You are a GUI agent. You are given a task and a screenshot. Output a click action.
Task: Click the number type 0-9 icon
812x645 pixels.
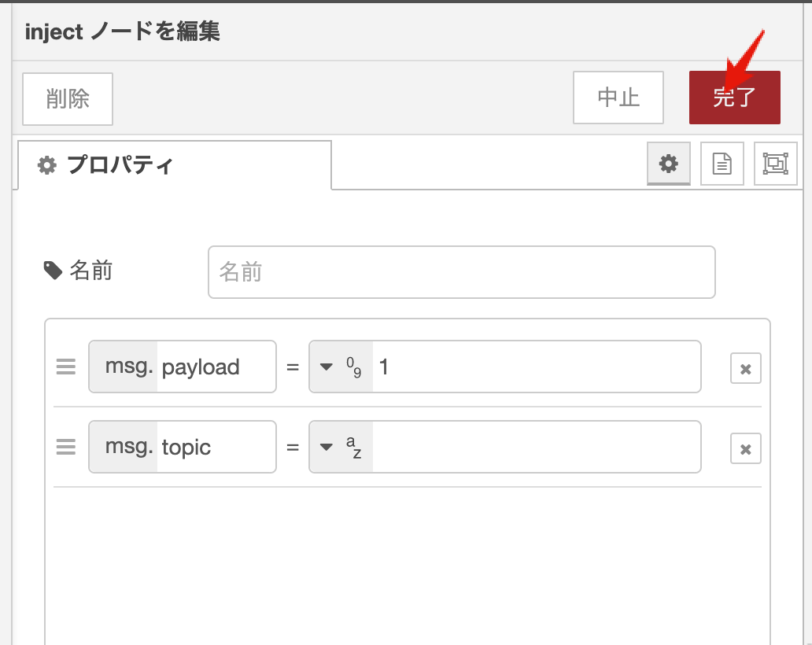click(354, 367)
